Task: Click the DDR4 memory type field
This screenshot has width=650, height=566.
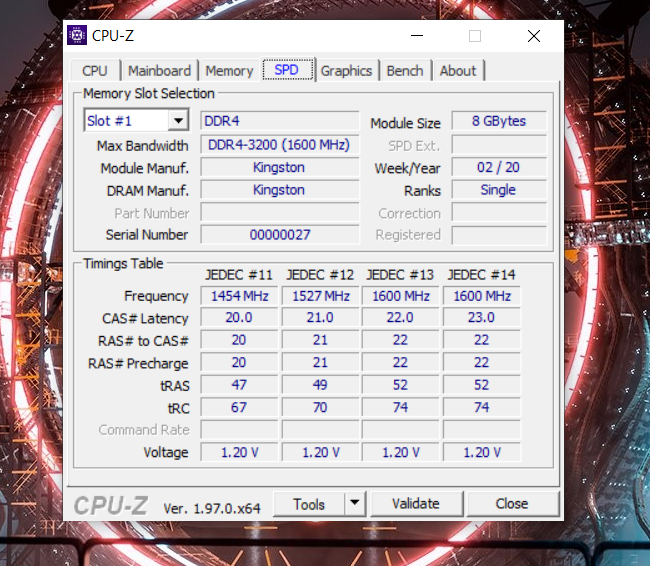Action: tap(280, 121)
